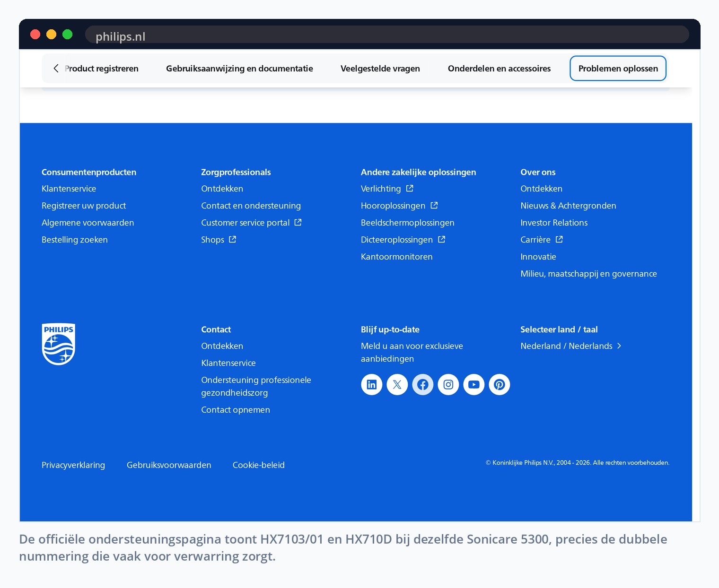Image resolution: width=719 pixels, height=588 pixels.
Task: Open the YouTube social icon
Action: tap(474, 384)
